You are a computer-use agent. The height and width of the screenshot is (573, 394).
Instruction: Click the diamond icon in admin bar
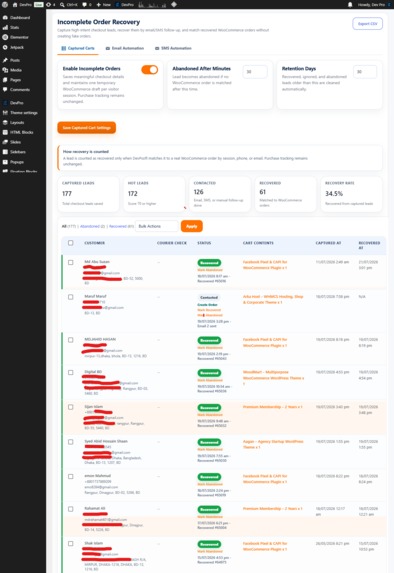(x=174, y=4)
